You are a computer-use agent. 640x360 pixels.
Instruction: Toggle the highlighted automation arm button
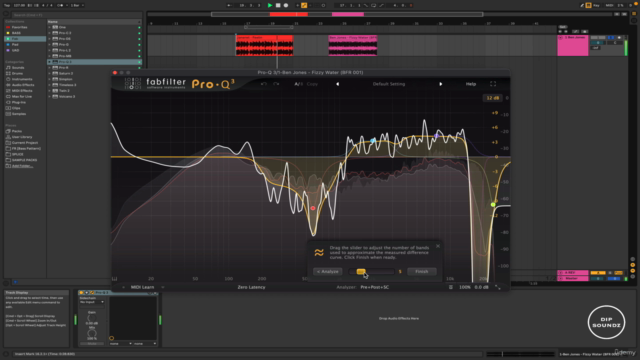point(304,5)
